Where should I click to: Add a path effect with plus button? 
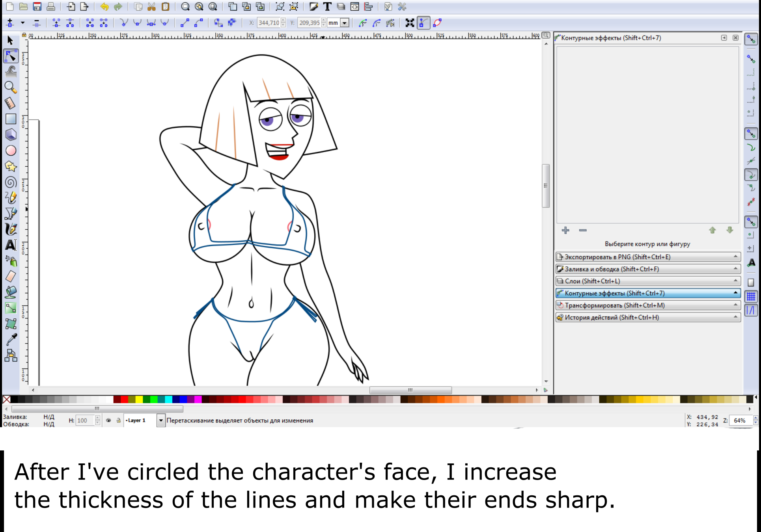[565, 230]
